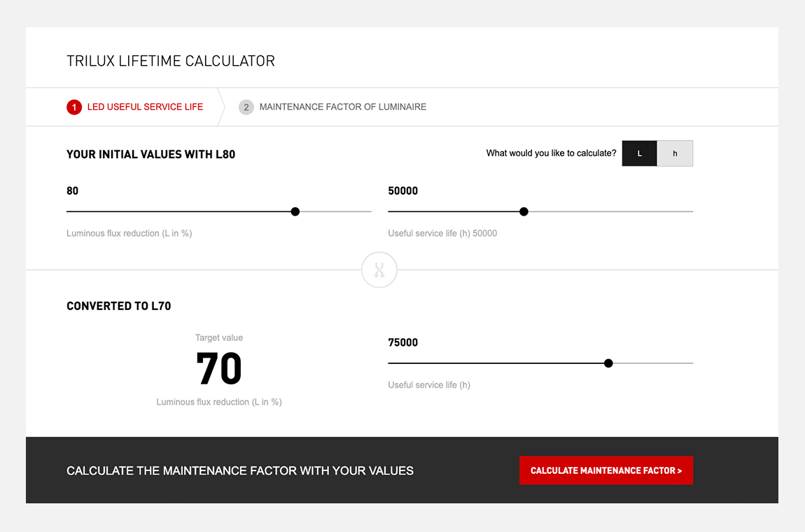The height and width of the screenshot is (532, 805).
Task: Click the 'Your initial values with L80' heading
Action: pos(151,155)
